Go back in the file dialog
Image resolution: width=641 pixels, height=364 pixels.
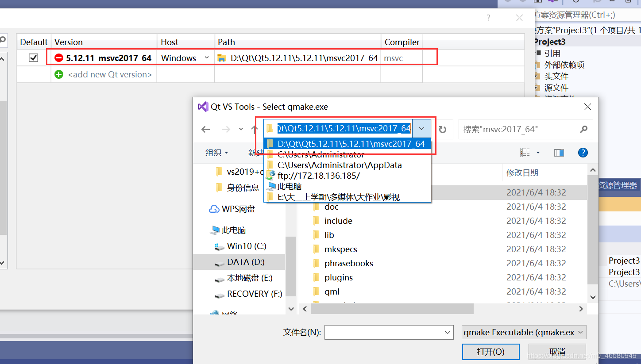coord(205,129)
